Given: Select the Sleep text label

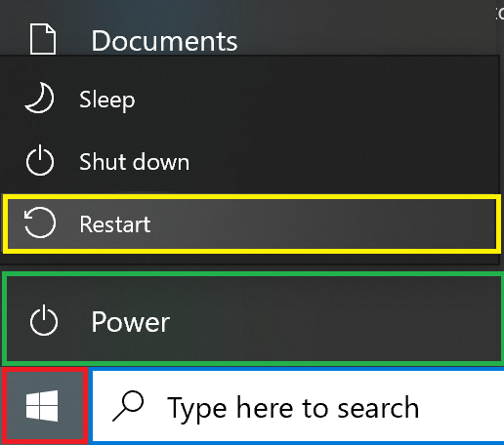Looking at the screenshot, I should point(106,100).
